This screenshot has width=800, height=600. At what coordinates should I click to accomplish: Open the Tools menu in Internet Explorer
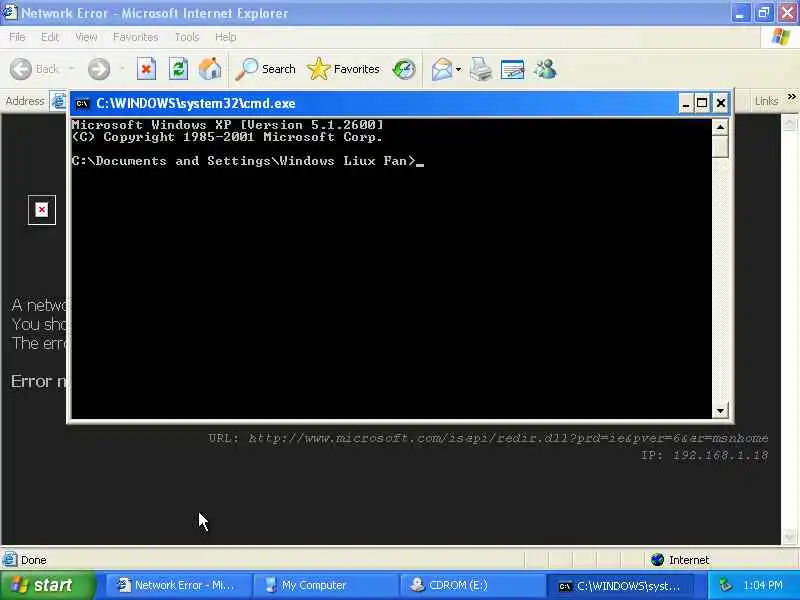pos(187,37)
